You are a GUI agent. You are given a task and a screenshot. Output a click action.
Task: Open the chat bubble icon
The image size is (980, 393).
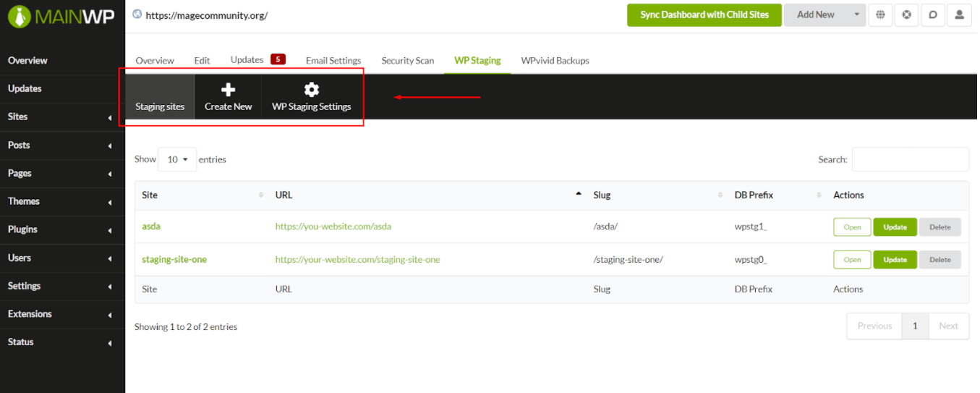tap(933, 14)
